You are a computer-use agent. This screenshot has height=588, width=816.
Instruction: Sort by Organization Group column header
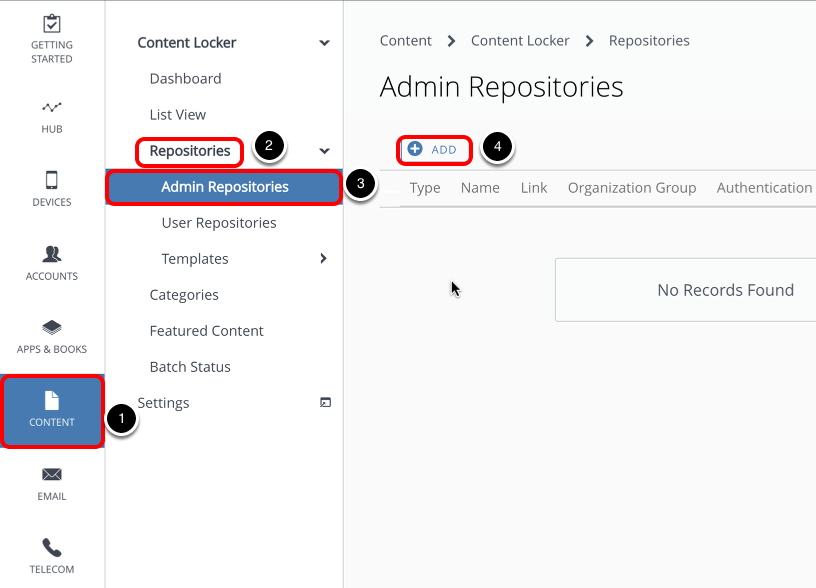coord(631,188)
